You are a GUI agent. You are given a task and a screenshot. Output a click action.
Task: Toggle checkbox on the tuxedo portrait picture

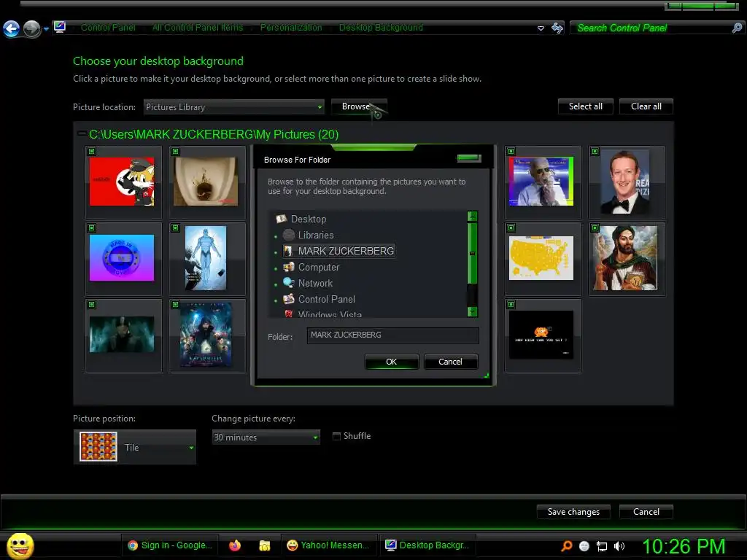coord(595,152)
